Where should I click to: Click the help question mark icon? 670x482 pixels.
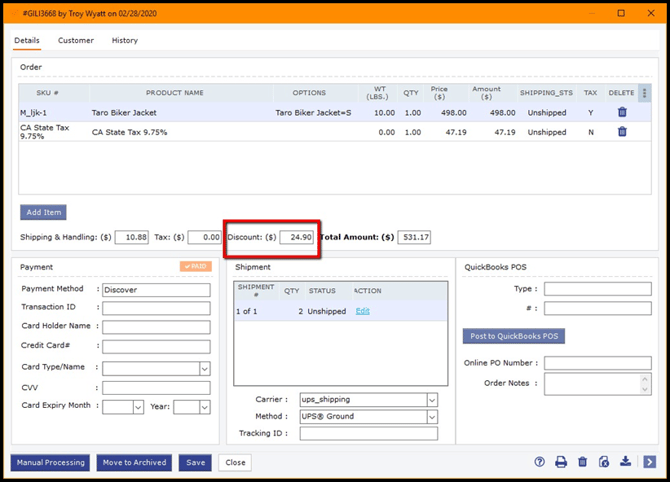[x=540, y=462]
